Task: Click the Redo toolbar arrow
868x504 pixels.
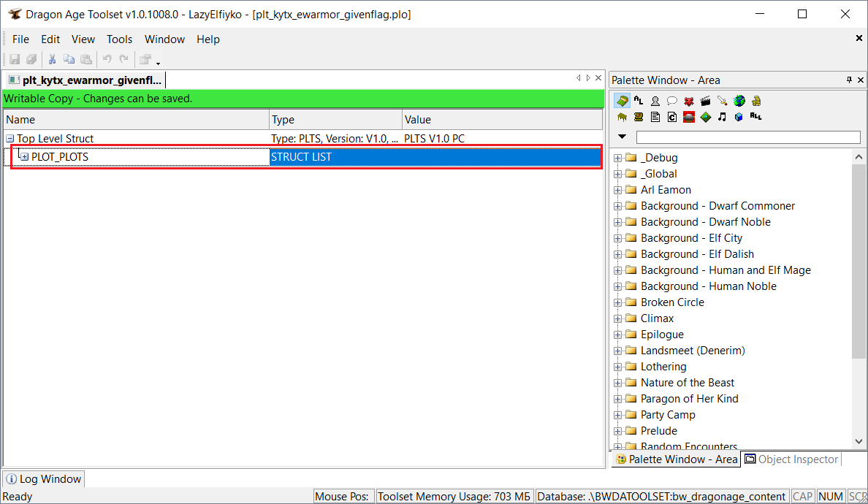Action: tap(124, 59)
